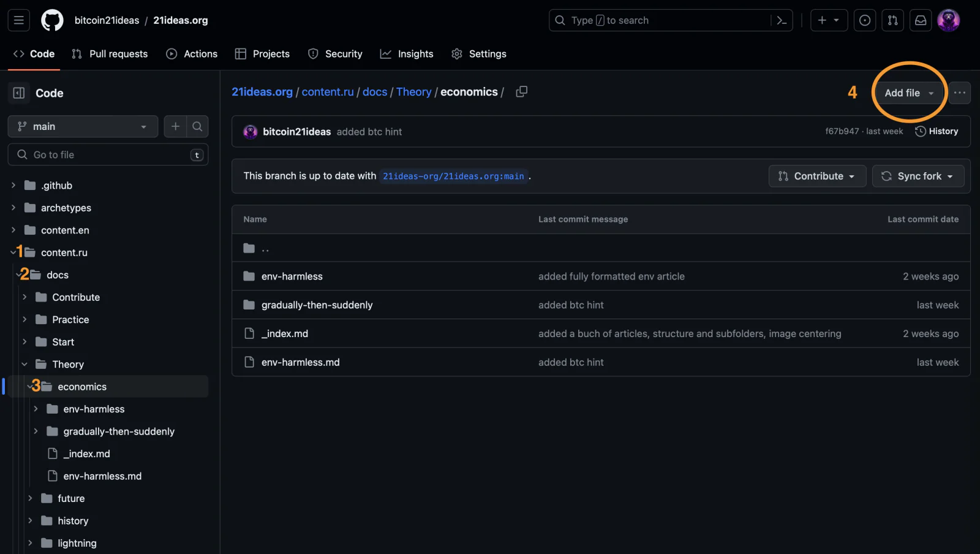Open pull requests icon in header
Viewport: 980px width, 554px height.
893,20
